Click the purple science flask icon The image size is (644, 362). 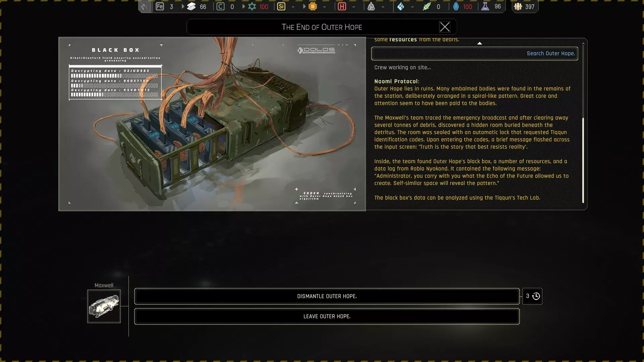[x=485, y=6]
